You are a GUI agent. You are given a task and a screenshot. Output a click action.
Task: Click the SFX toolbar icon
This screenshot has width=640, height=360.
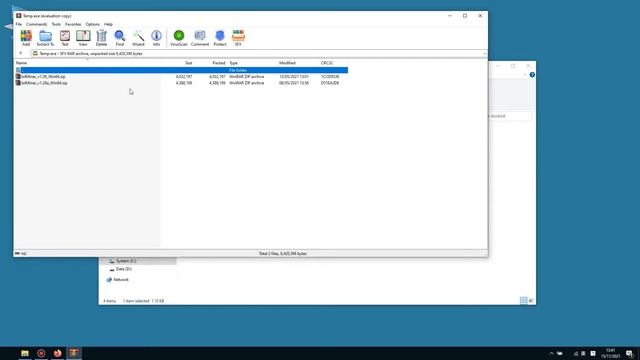click(x=238, y=38)
